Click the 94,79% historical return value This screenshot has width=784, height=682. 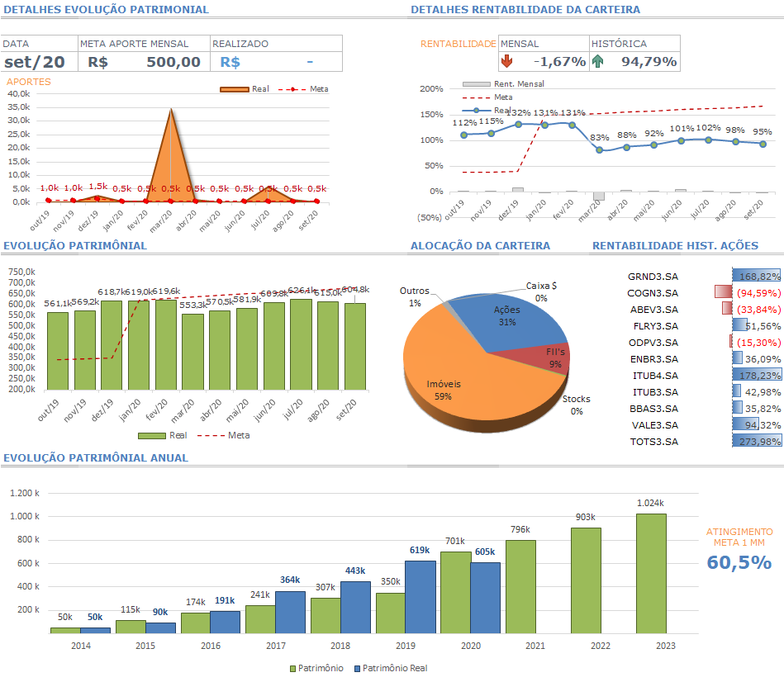[649, 61]
